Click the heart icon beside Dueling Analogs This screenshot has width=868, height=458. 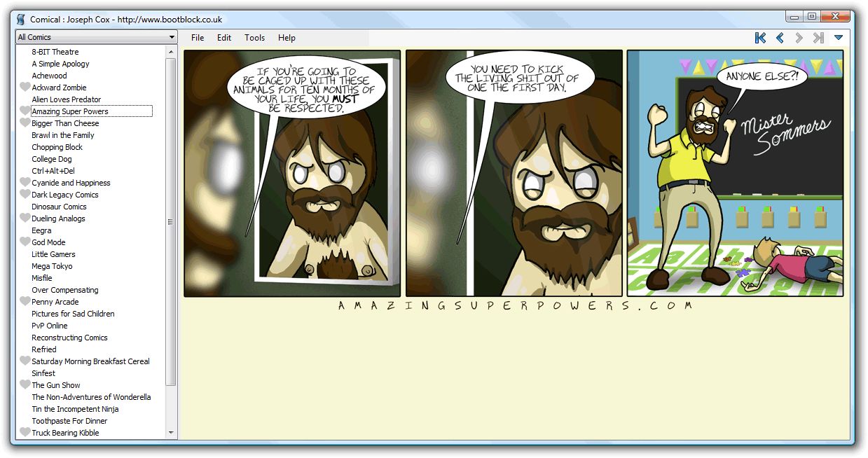click(x=25, y=218)
